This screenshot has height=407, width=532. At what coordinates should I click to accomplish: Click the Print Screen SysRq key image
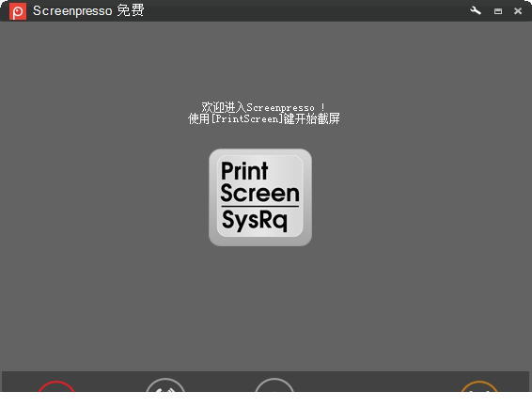click(x=260, y=197)
